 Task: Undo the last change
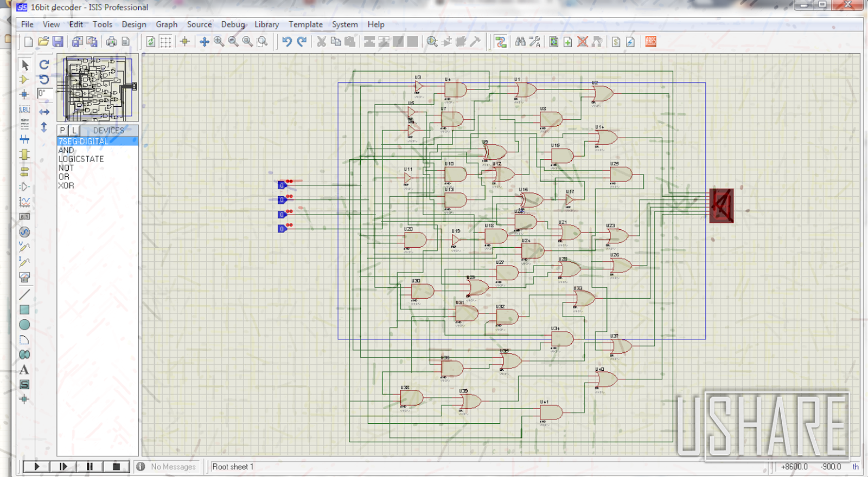[287, 42]
